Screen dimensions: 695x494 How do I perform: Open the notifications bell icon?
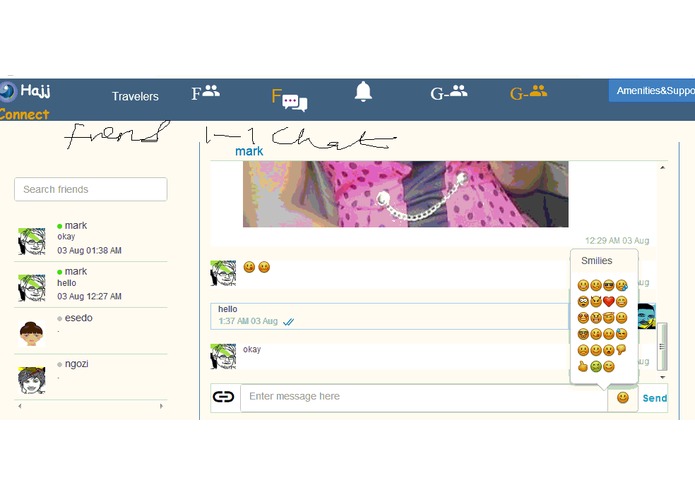click(363, 92)
